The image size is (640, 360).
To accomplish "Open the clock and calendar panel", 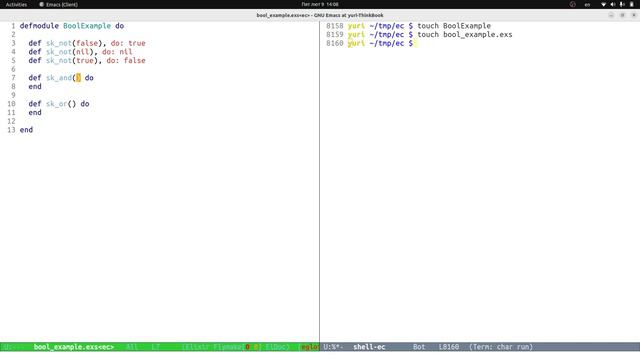I will (320, 4).
